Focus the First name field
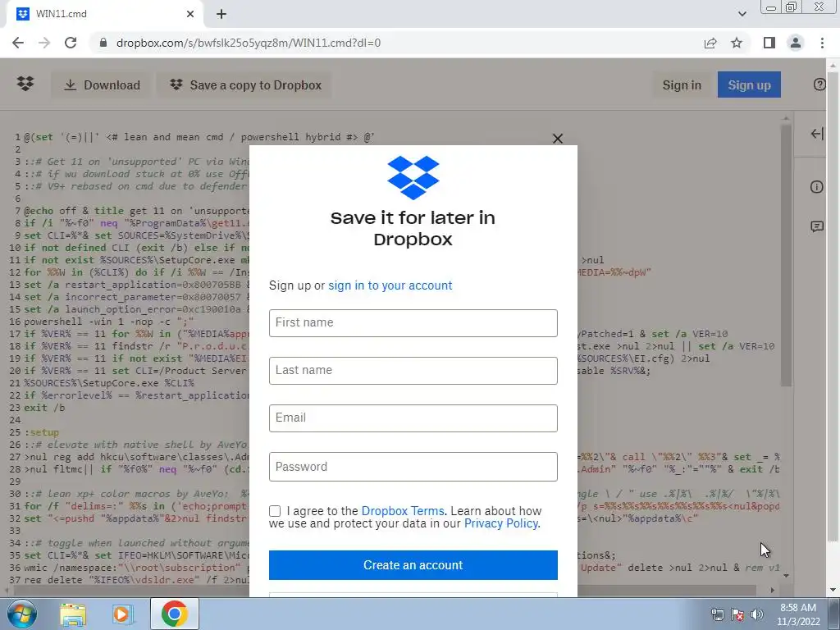 tap(413, 323)
